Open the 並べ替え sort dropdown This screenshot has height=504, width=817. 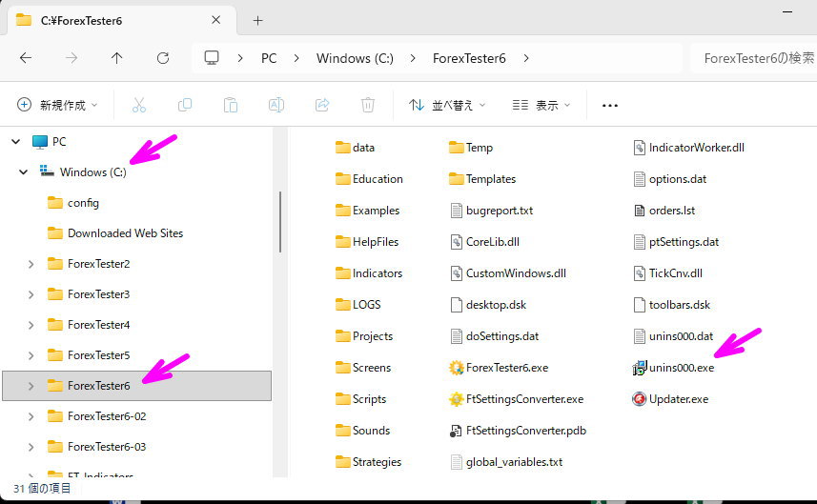[447, 105]
